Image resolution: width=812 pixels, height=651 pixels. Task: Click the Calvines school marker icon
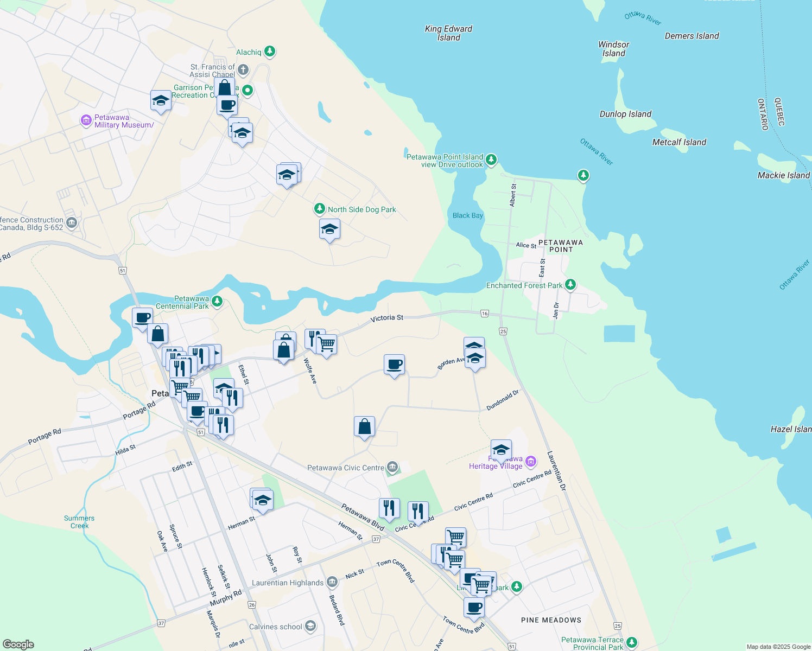click(x=310, y=627)
